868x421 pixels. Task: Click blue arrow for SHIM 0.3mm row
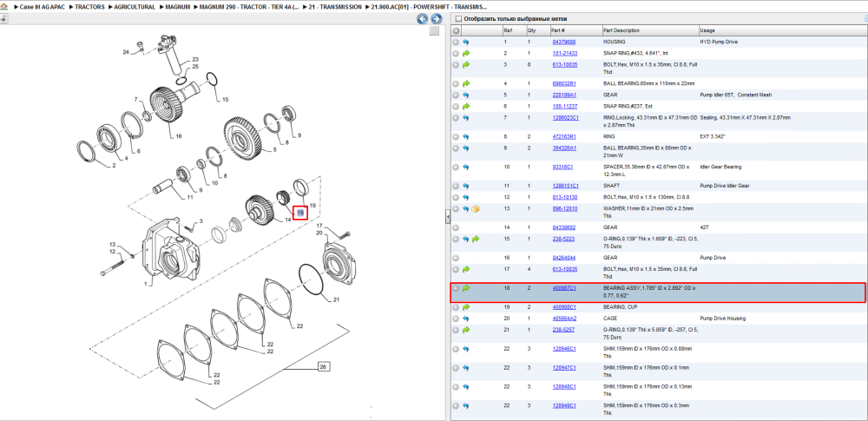click(465, 405)
